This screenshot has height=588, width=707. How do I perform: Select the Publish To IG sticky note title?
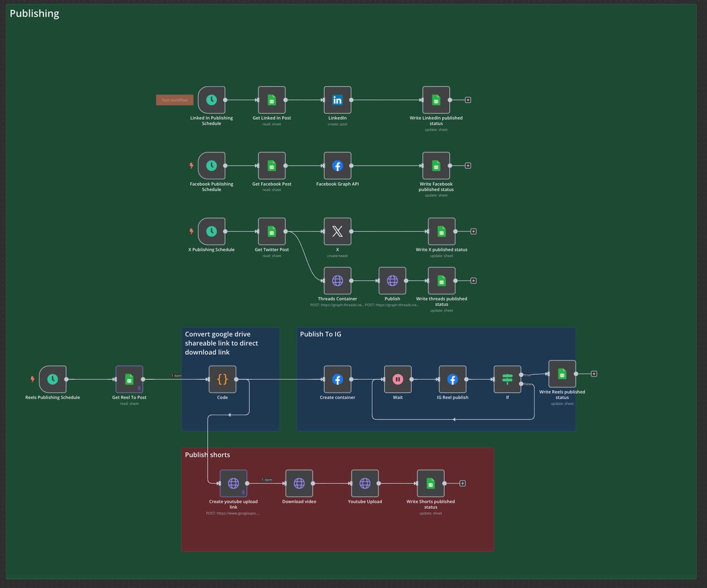321,334
